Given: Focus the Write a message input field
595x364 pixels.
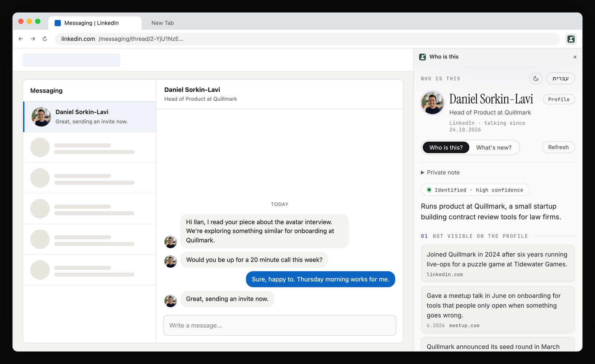Looking at the screenshot, I should (280, 325).
